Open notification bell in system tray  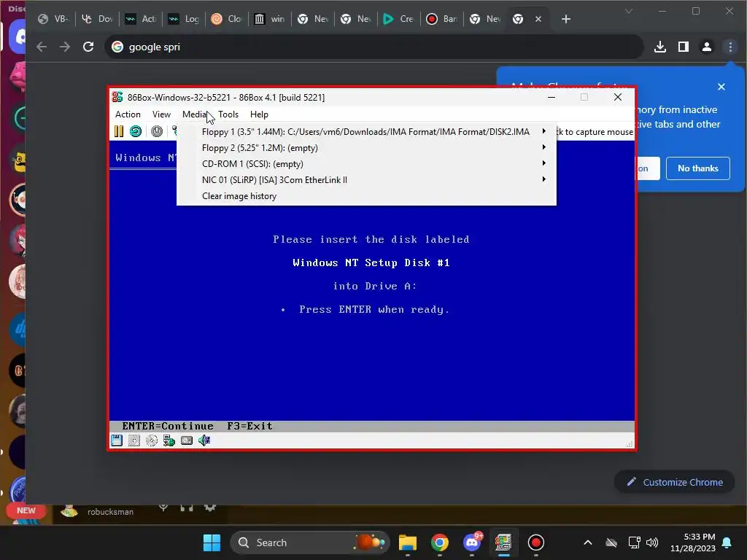click(727, 542)
